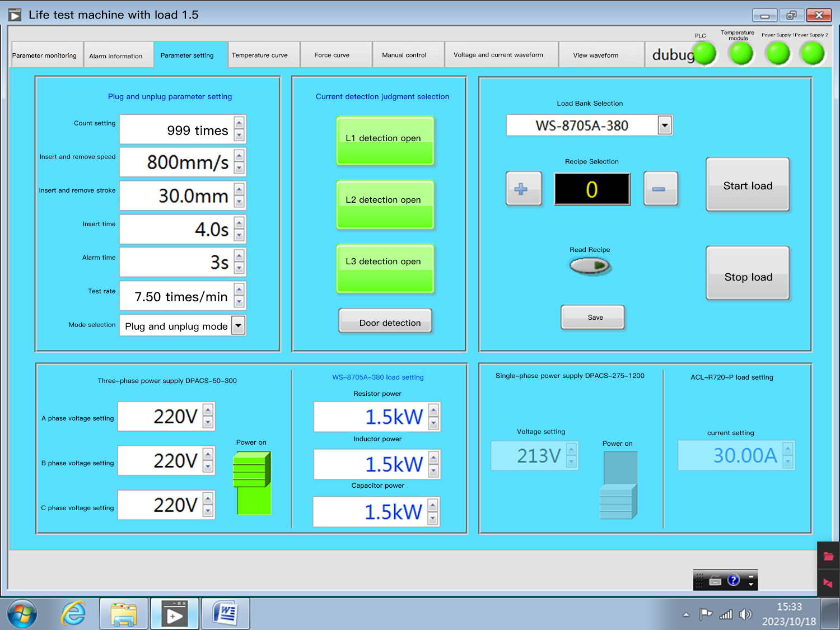
Task: Click the Start load button
Action: (748, 184)
